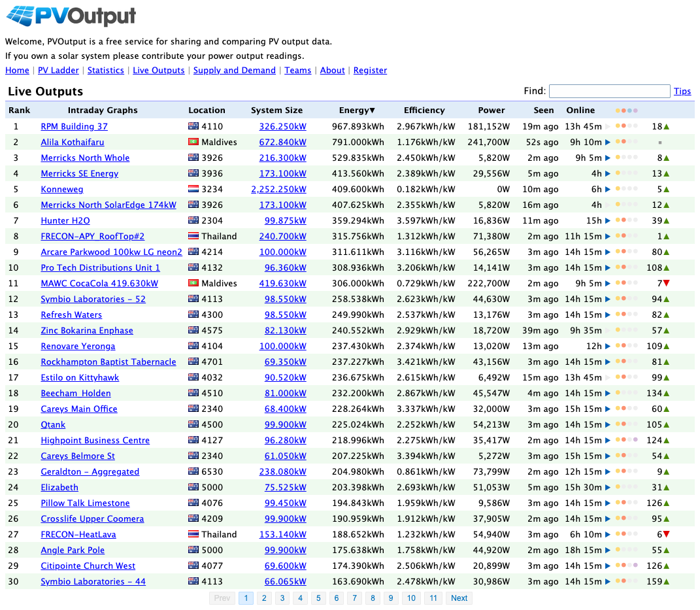Click the Netherlands flag in Konneweg row

[193, 189]
